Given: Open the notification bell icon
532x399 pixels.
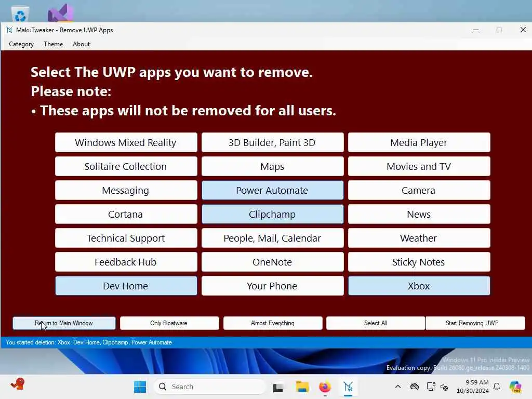Looking at the screenshot, I should pos(497,387).
